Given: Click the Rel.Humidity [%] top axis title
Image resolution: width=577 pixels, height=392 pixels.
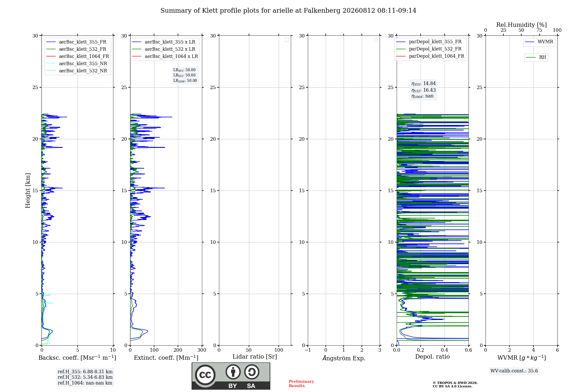Looking at the screenshot, I should (x=521, y=25).
